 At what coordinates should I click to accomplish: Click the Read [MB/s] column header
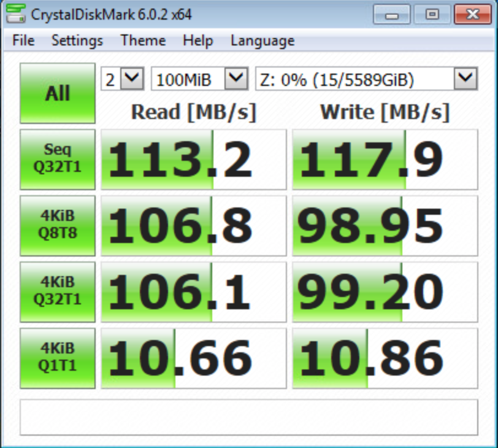pos(194,112)
